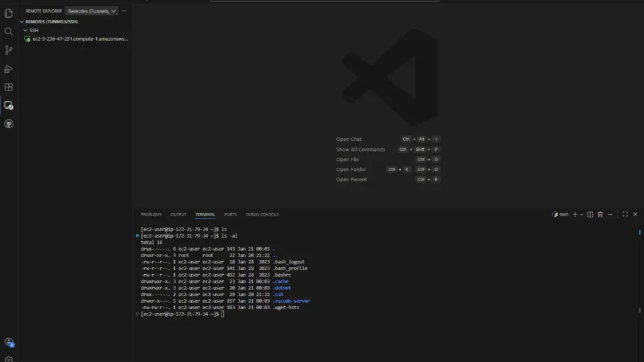Open the new terminal launch profile dropdown
This screenshot has height=362, width=644.
582,214
